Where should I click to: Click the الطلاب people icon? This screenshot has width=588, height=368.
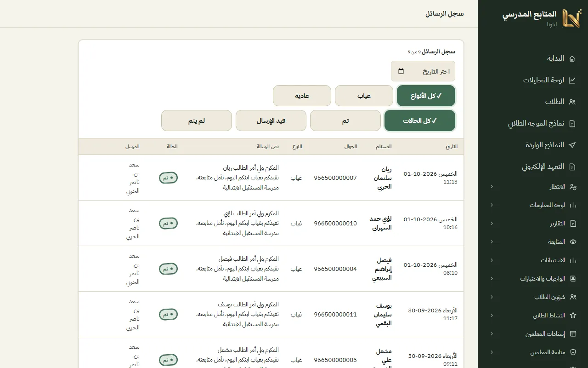click(572, 102)
